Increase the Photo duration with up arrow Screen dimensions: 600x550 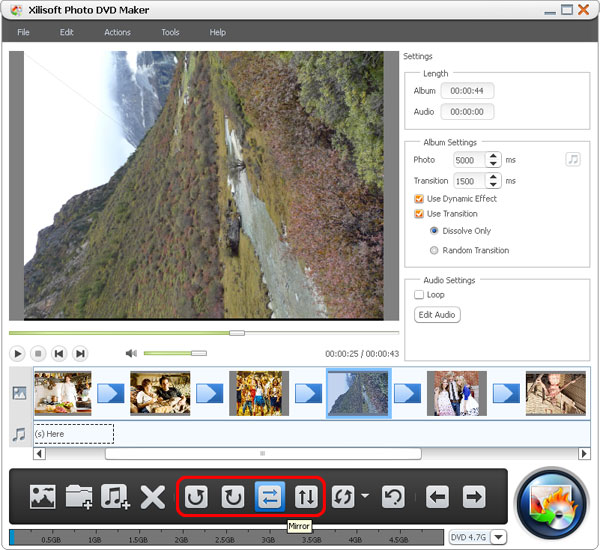(x=492, y=156)
